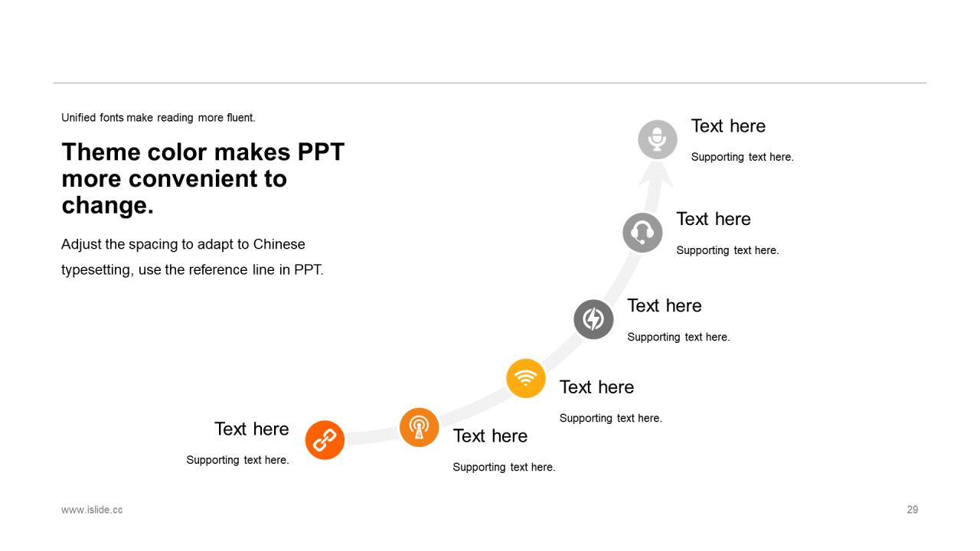Select the light gray microphone icon
The height and width of the screenshot is (551, 980).
658,139
